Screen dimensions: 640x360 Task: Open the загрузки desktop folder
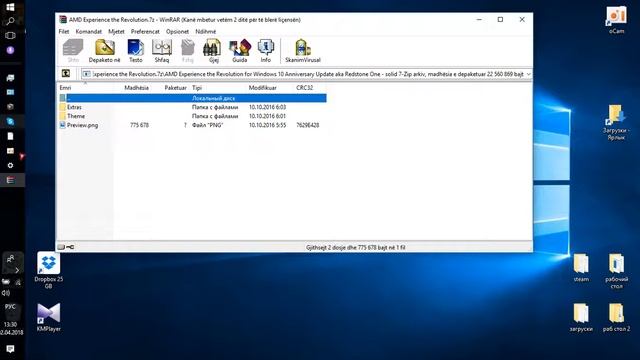click(581, 317)
